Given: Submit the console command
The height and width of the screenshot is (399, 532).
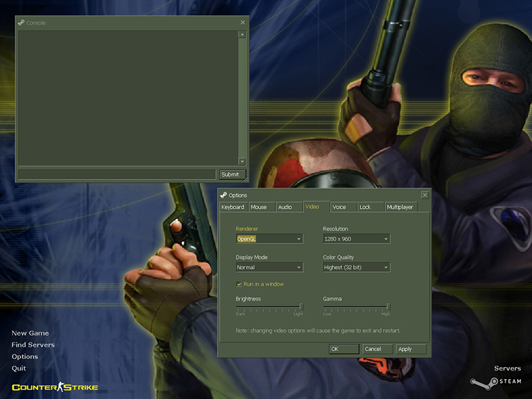Looking at the screenshot, I should click(232, 174).
